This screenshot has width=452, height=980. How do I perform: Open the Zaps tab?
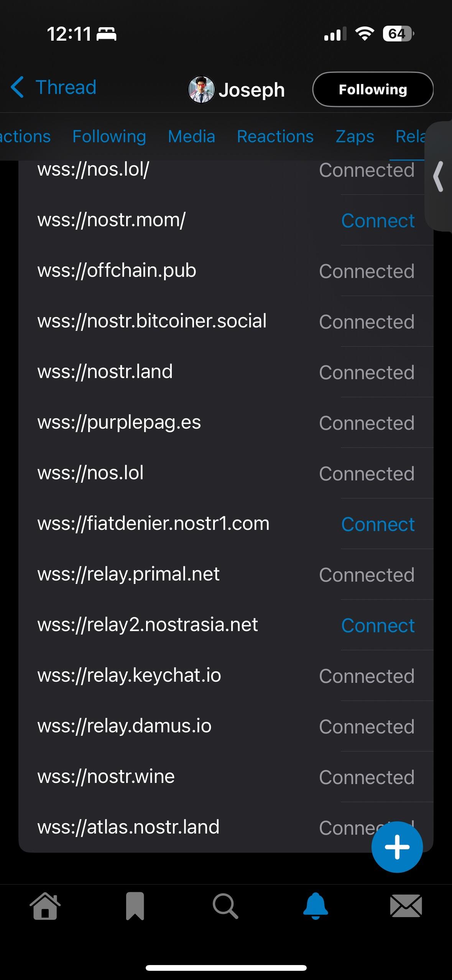(355, 136)
